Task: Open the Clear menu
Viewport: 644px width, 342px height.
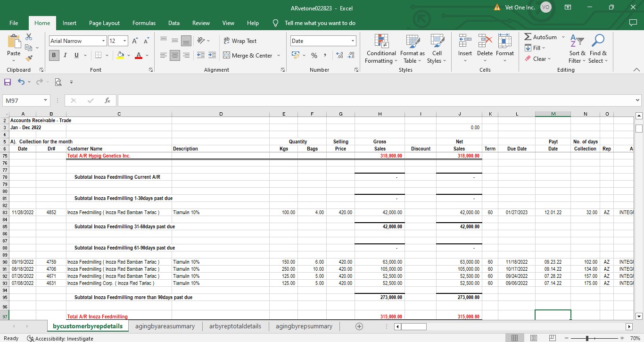Action: pos(537,58)
